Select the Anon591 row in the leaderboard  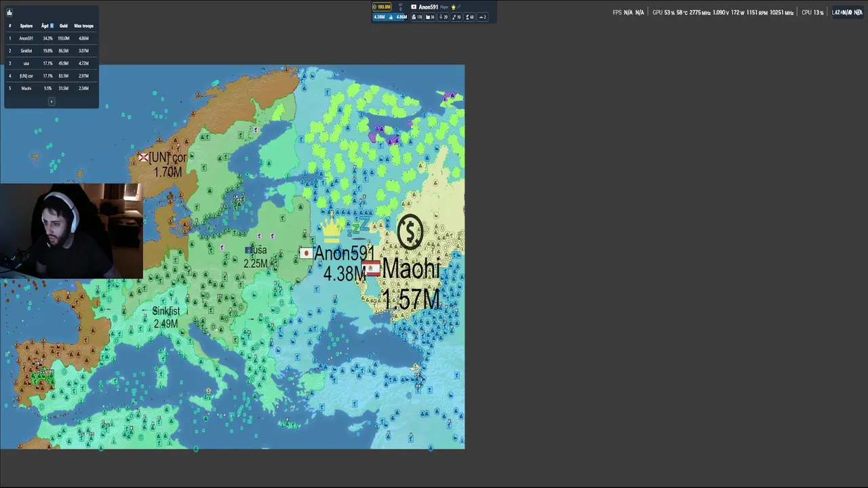pos(52,39)
